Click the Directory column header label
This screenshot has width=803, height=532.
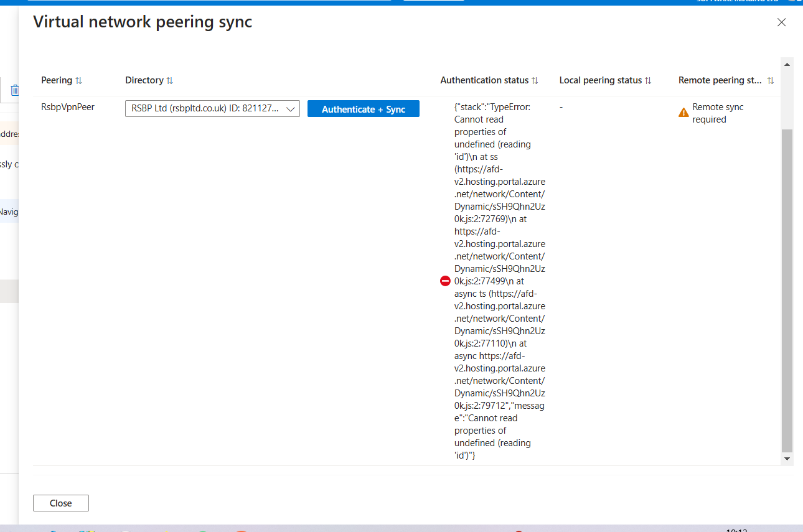click(144, 80)
